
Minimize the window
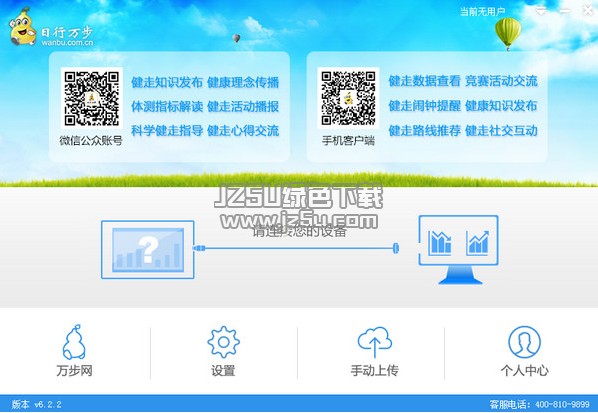click(x=565, y=11)
